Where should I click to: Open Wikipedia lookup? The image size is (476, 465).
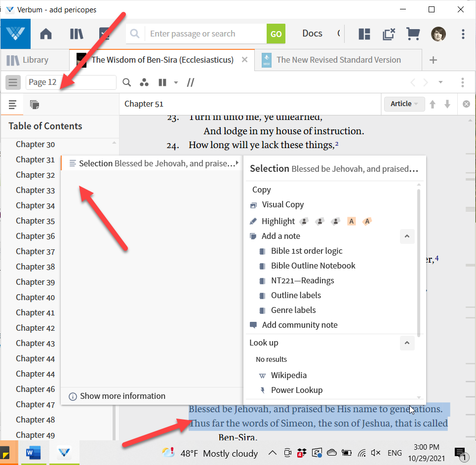pos(288,375)
